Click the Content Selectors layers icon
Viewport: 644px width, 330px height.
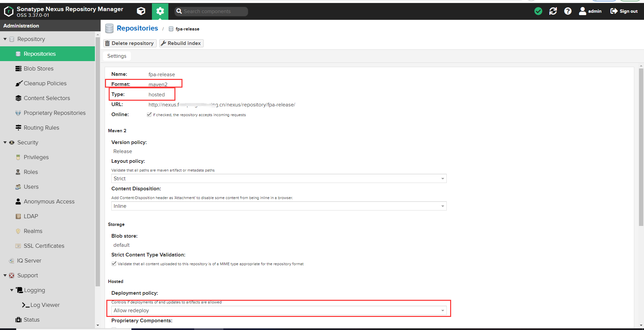(x=18, y=98)
